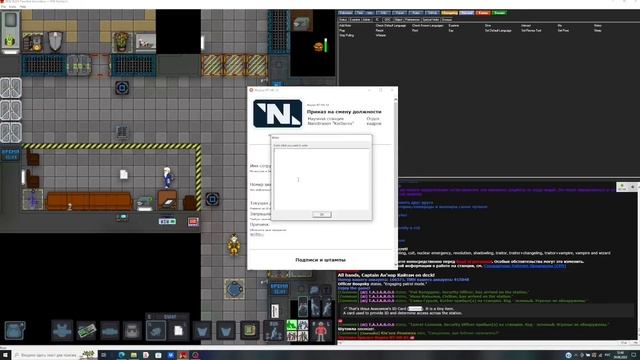Screen dimensions: 640x360
Task: Click the Windows Start button
Action: pyautogui.click(x=5, y=355)
